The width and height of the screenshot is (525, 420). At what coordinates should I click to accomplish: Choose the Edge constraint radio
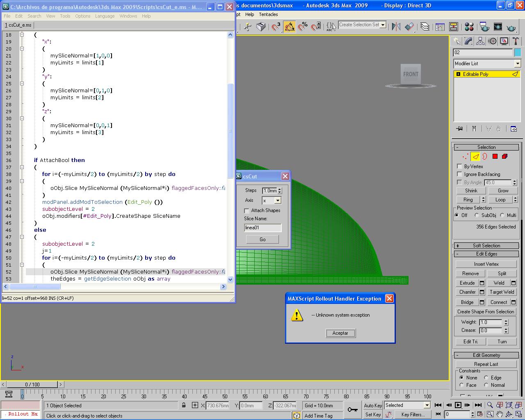click(x=486, y=378)
